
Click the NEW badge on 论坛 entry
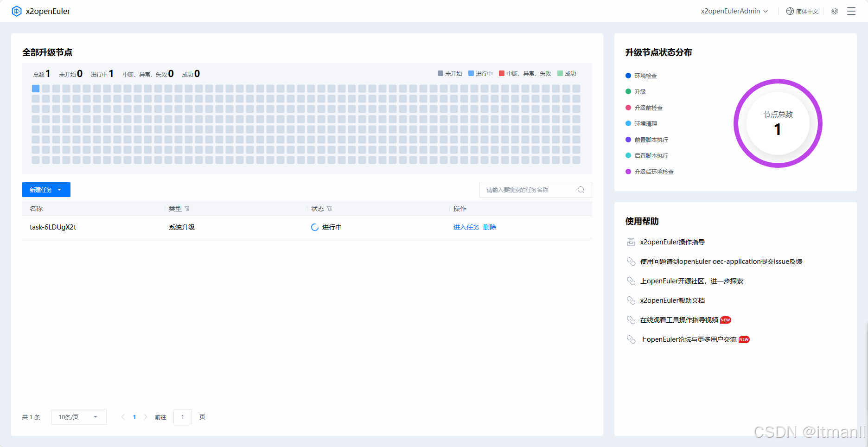coord(744,339)
